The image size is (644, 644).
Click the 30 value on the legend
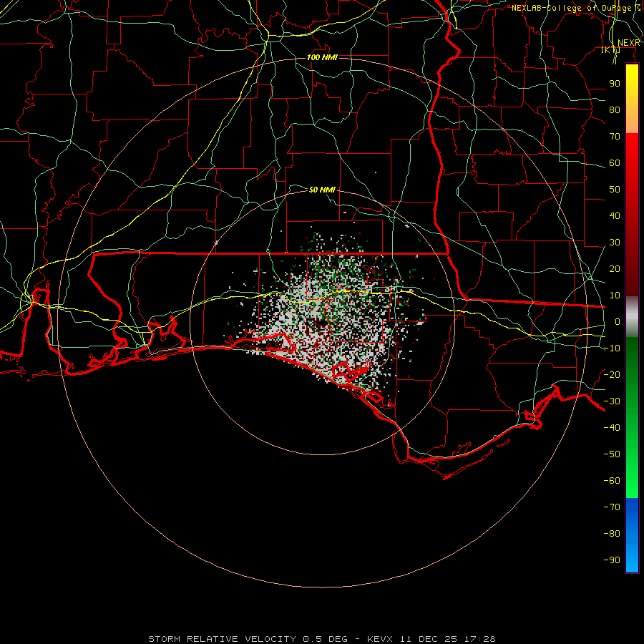pyautogui.click(x=615, y=243)
